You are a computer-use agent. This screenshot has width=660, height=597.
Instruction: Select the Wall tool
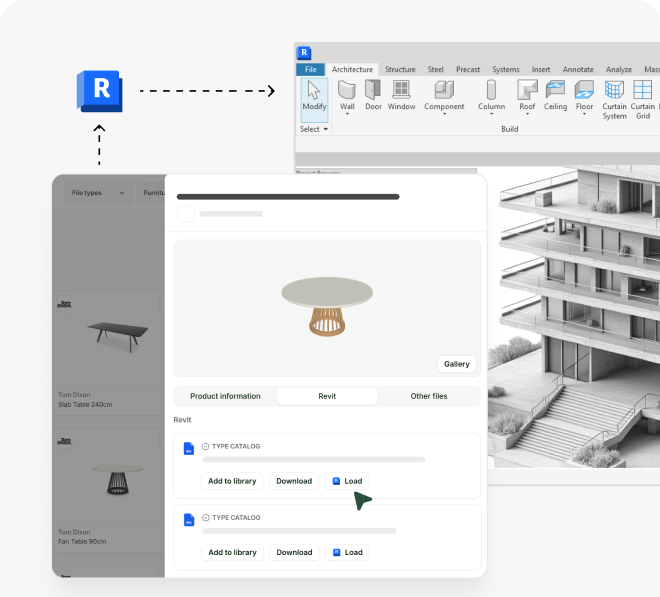[x=347, y=96]
